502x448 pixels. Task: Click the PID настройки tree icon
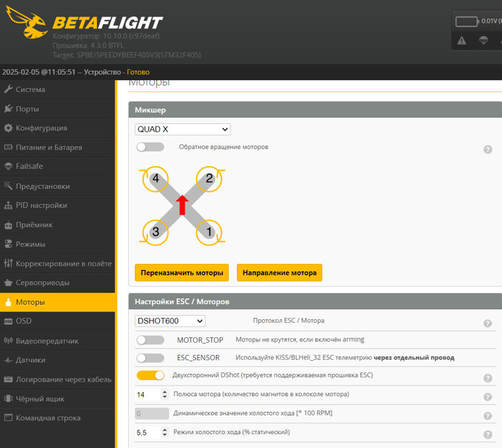(x=8, y=205)
